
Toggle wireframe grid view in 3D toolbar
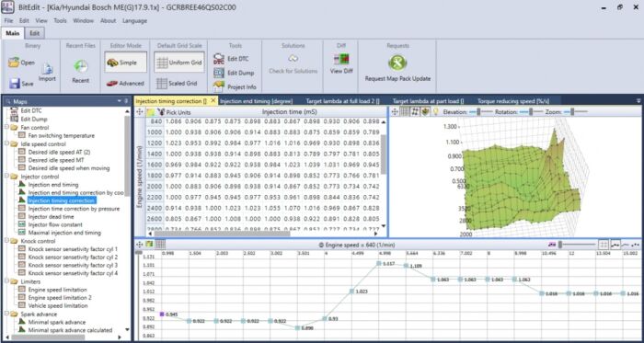405,111
